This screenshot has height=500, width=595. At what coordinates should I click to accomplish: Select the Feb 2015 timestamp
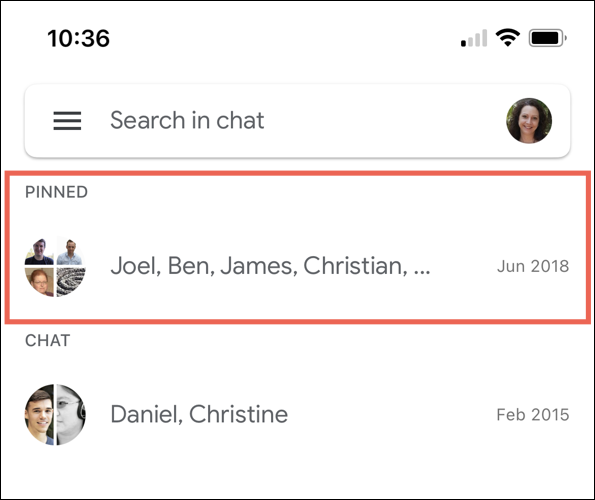[x=533, y=415]
